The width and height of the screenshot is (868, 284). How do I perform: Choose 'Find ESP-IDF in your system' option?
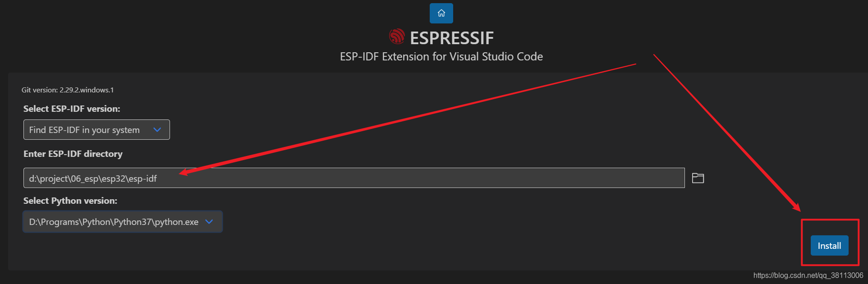[84, 129]
